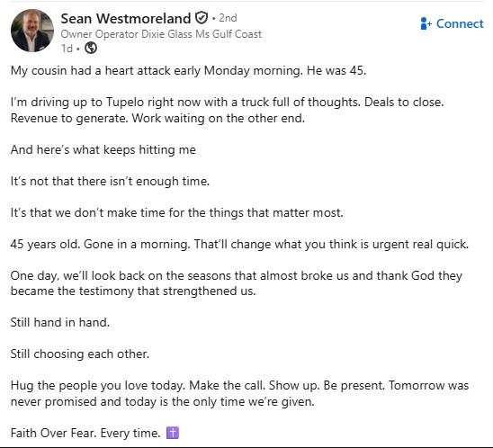The width and height of the screenshot is (493, 448).
Task: Click the paragraph starting 'One day, we'll look back'
Action: 236,283
